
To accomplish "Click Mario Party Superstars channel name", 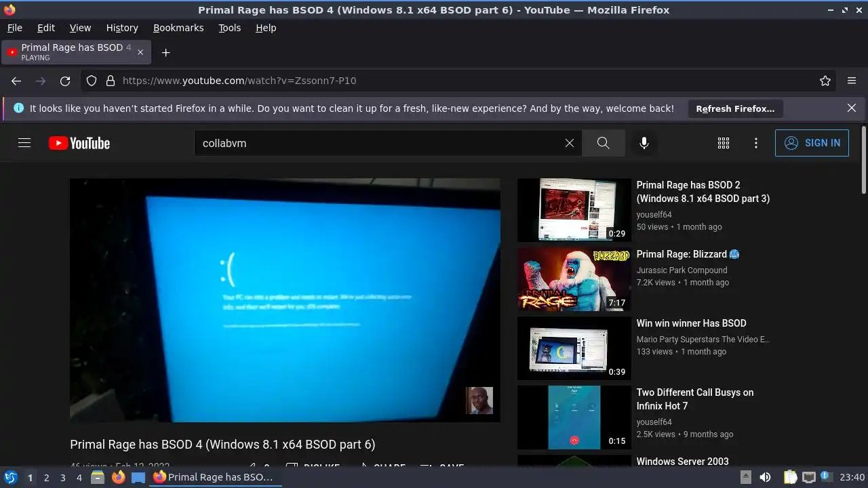I will 703,339.
